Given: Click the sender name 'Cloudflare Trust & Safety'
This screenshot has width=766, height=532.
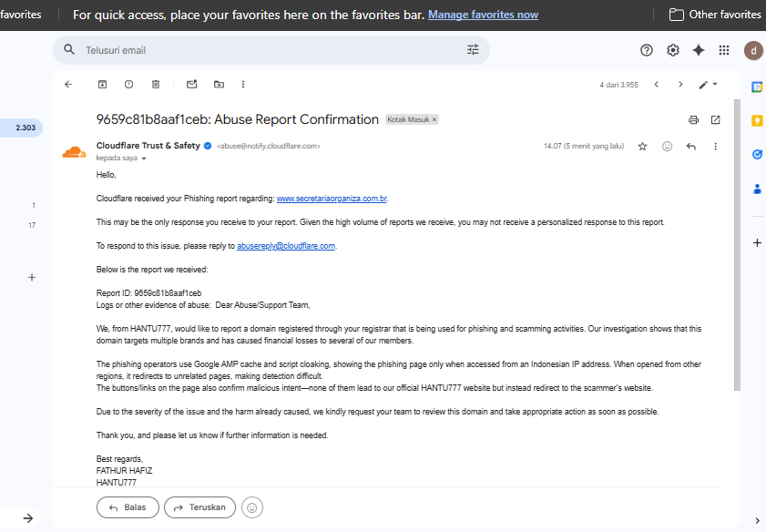Looking at the screenshot, I should click(148, 146).
